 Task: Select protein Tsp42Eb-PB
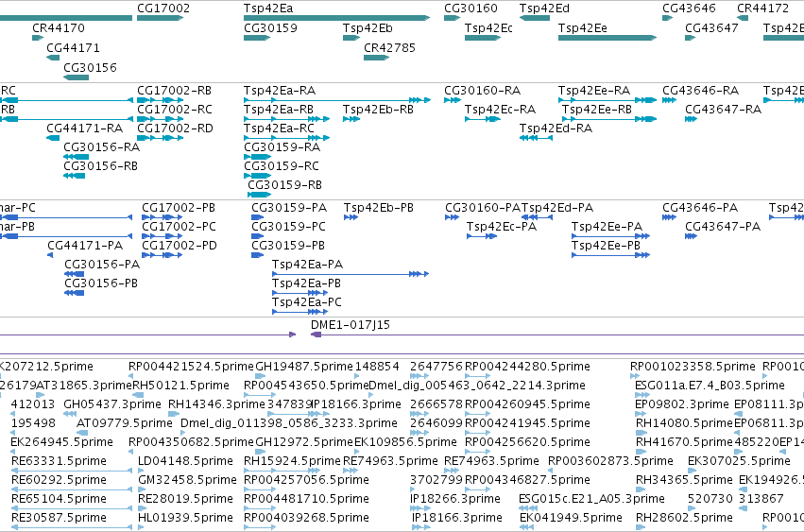click(x=379, y=208)
